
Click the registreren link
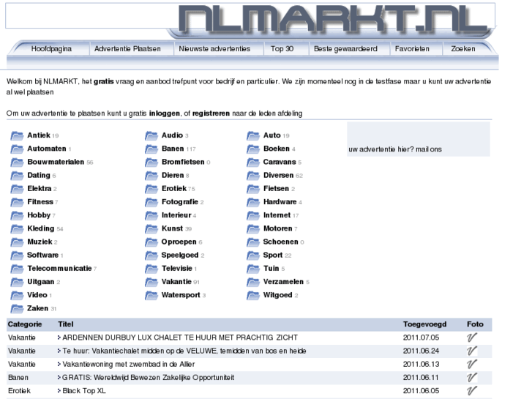(211, 113)
